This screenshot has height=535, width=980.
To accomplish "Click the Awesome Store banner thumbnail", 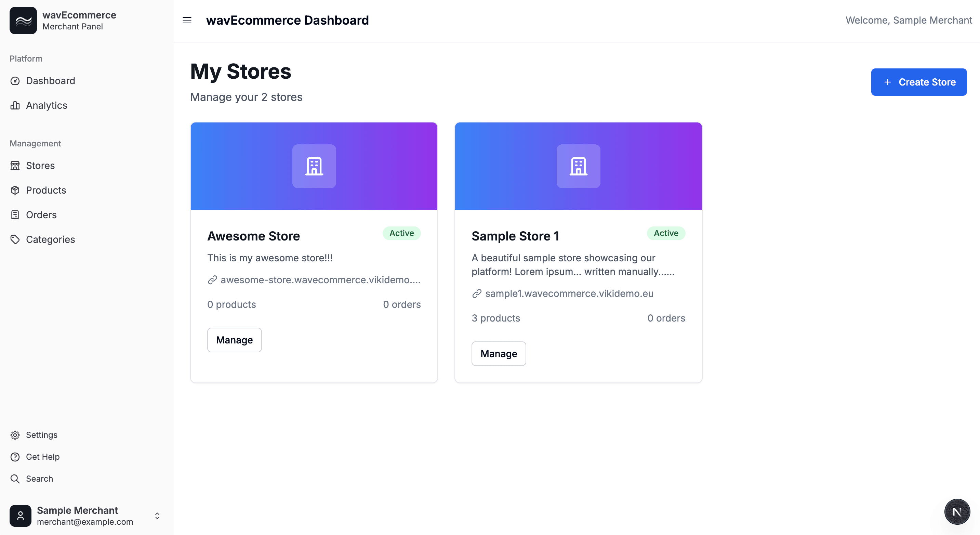I will pos(314,166).
